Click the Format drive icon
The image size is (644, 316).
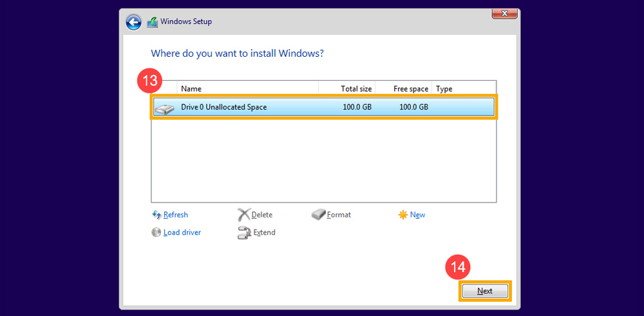319,215
